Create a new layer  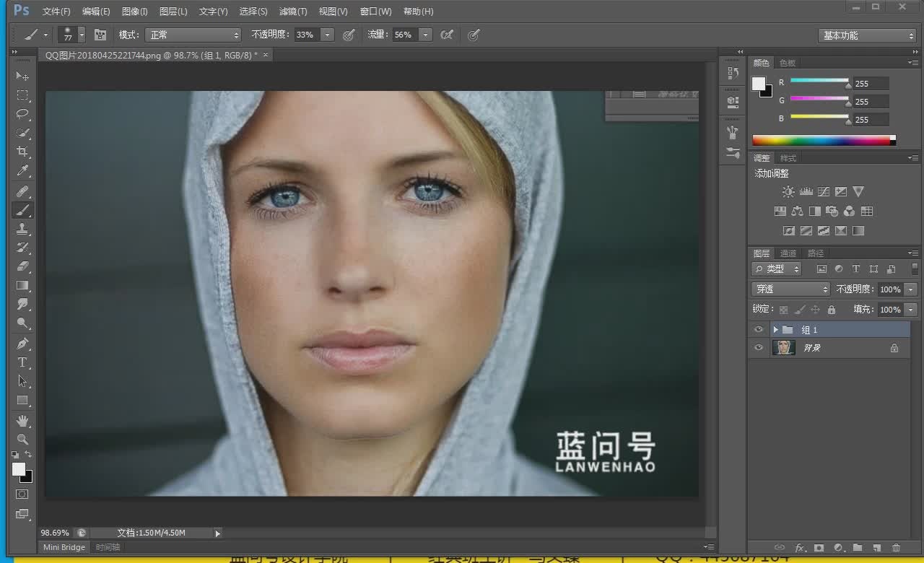(x=877, y=548)
